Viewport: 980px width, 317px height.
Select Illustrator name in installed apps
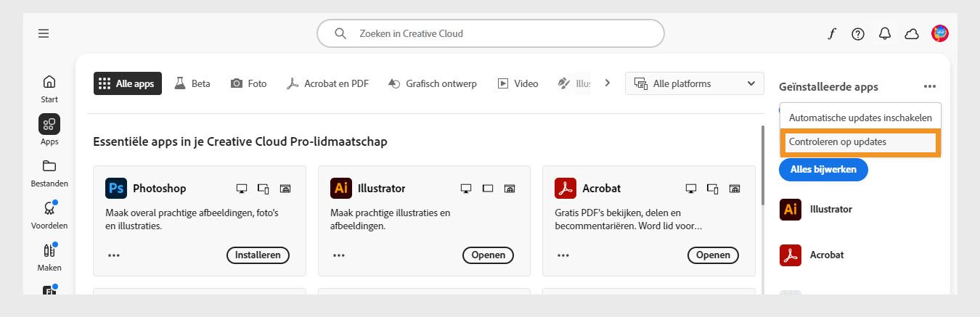point(831,209)
